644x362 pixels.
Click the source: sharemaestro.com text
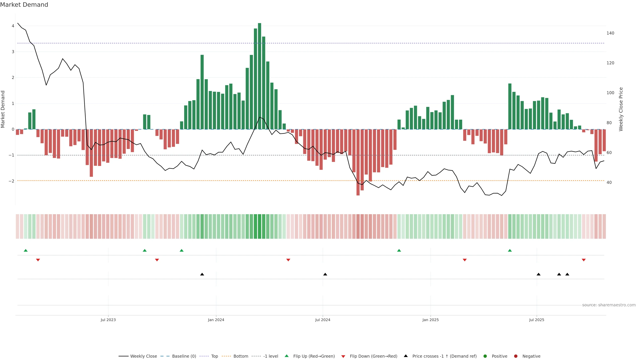pos(609,305)
